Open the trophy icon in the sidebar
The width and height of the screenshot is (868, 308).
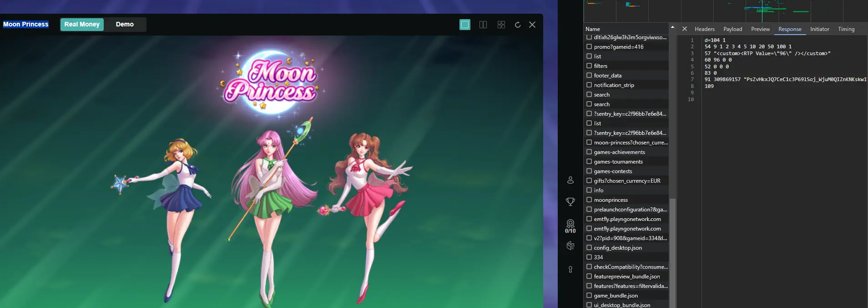click(570, 201)
